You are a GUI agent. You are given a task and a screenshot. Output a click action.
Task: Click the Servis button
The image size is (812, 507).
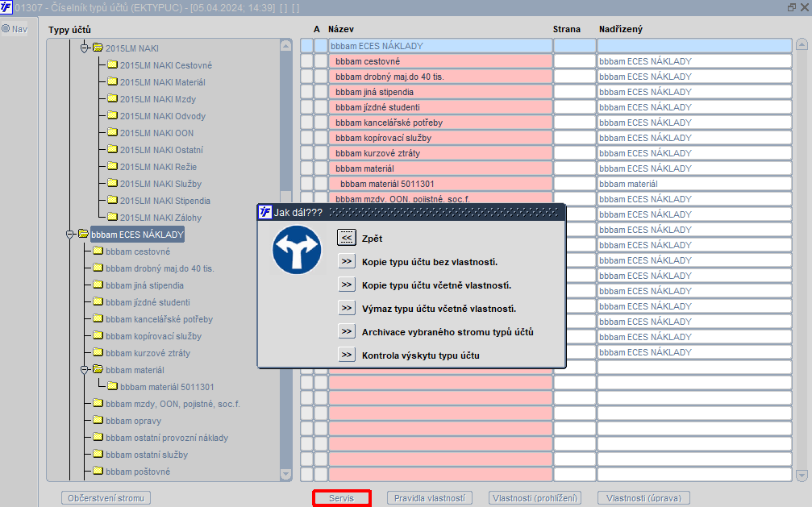click(342, 498)
